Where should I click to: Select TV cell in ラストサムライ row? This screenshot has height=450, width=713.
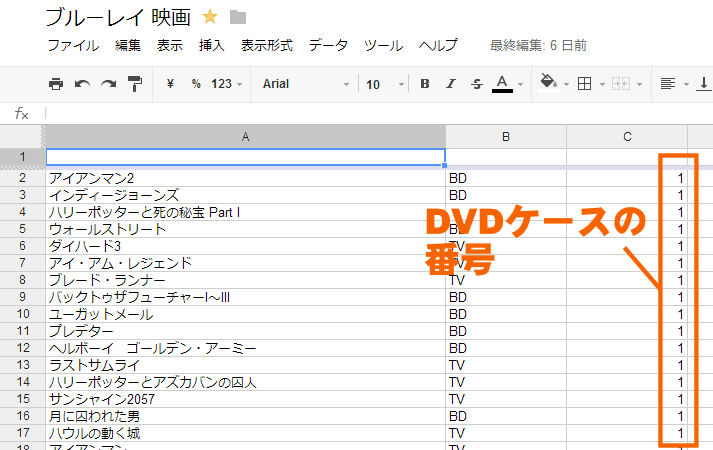pyautogui.click(x=506, y=365)
